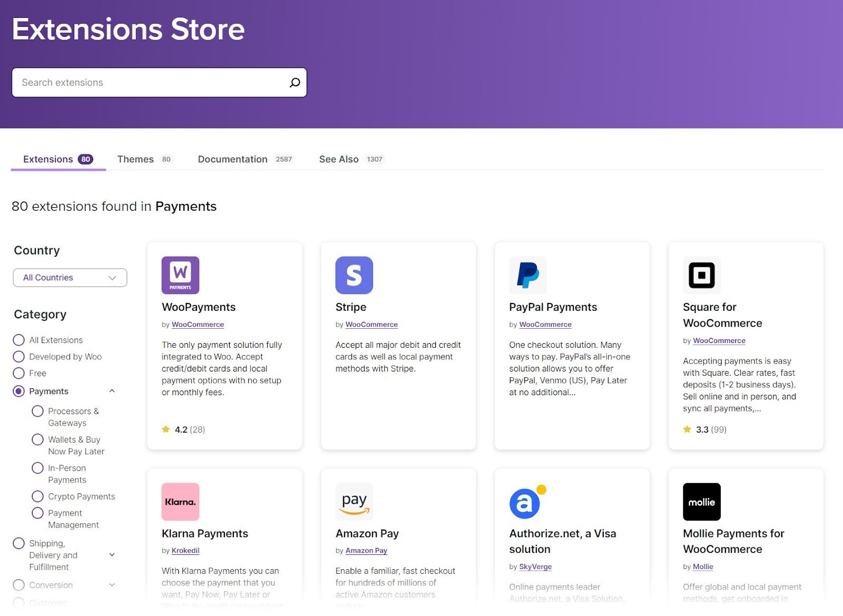843x616 pixels.
Task: Open the Documentation tab
Action: pos(232,159)
